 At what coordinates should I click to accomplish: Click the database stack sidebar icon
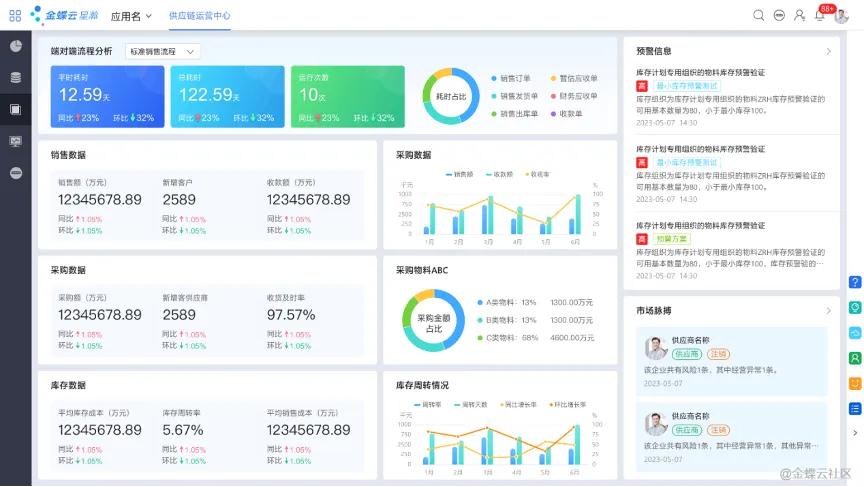tap(15, 77)
